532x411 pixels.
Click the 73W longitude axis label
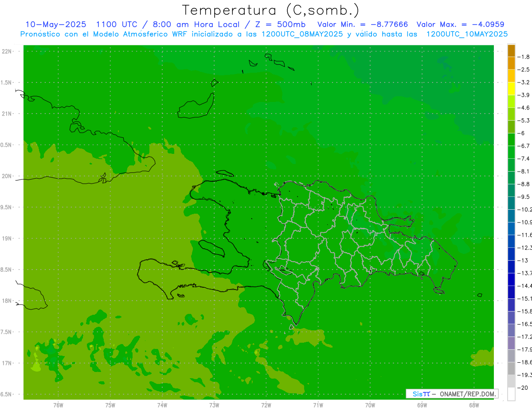point(214,405)
